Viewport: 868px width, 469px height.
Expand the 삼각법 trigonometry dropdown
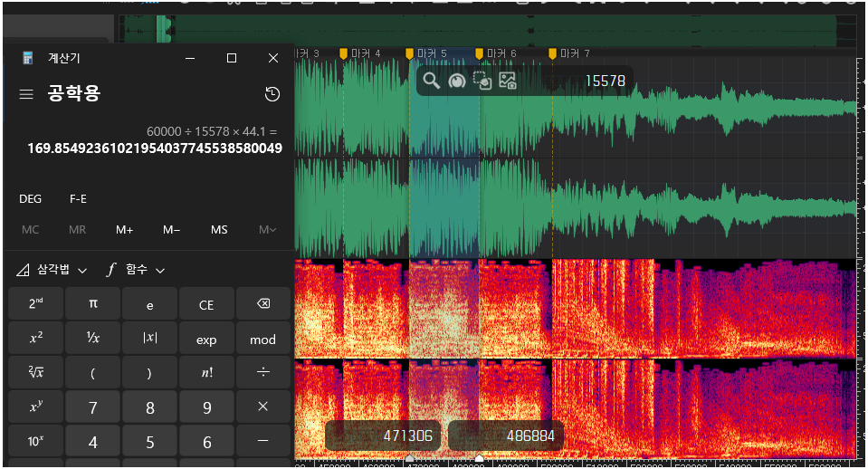point(52,270)
